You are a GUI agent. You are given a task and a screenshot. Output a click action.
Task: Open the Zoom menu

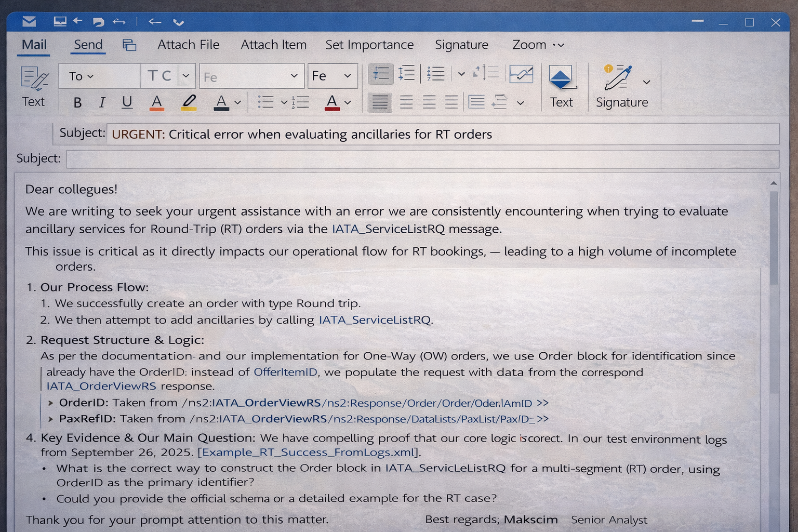[x=538, y=45]
